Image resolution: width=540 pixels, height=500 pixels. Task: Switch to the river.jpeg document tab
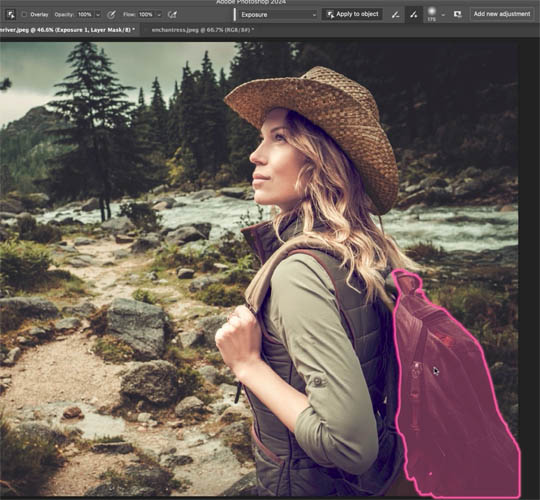tap(68, 30)
